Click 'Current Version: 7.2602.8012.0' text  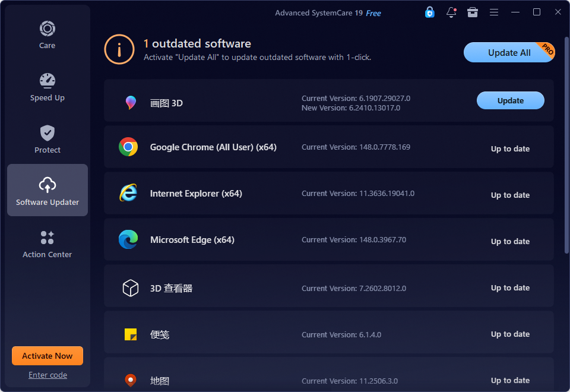click(354, 289)
